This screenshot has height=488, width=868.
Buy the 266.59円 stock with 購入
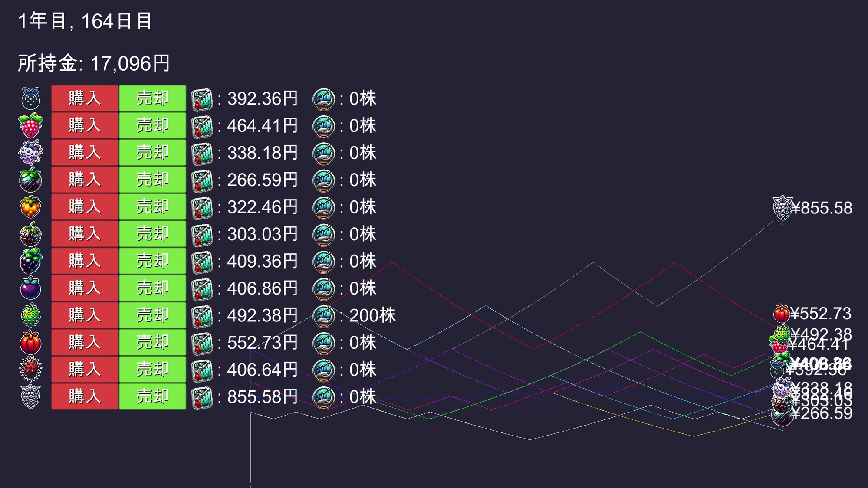(x=85, y=180)
